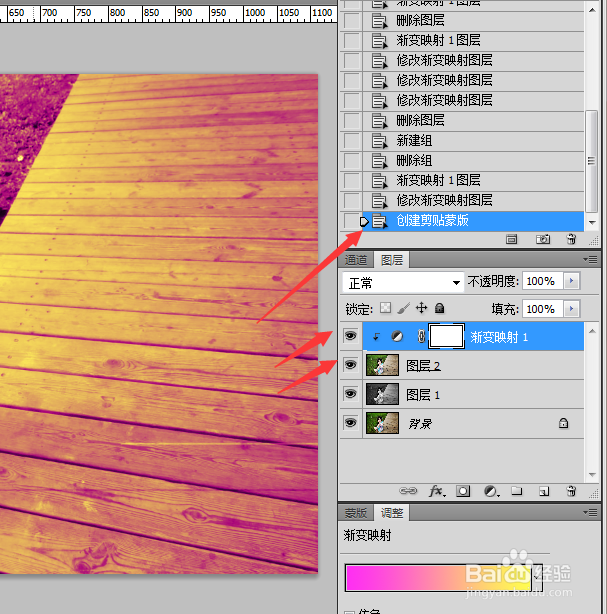Click the link layers chain icon
This screenshot has height=614, width=607.
tap(408, 491)
